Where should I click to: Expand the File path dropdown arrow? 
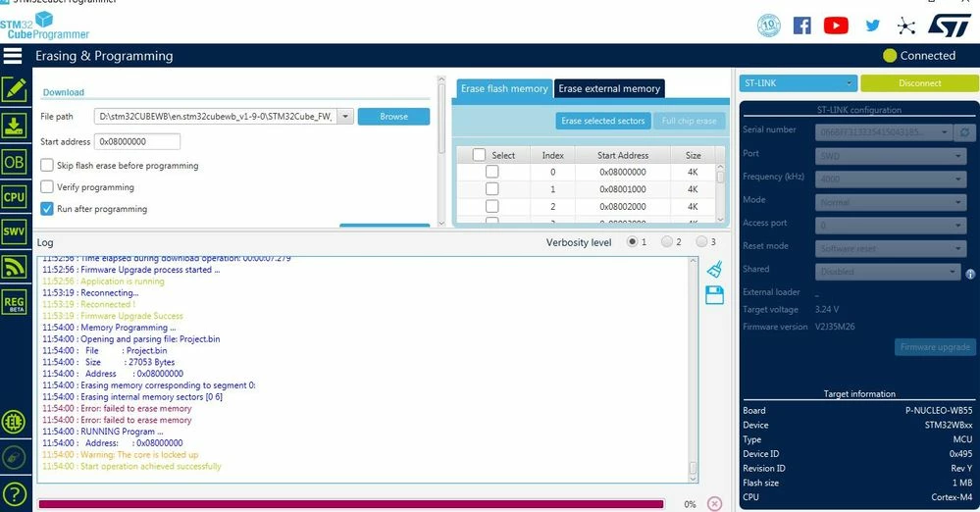(x=345, y=117)
